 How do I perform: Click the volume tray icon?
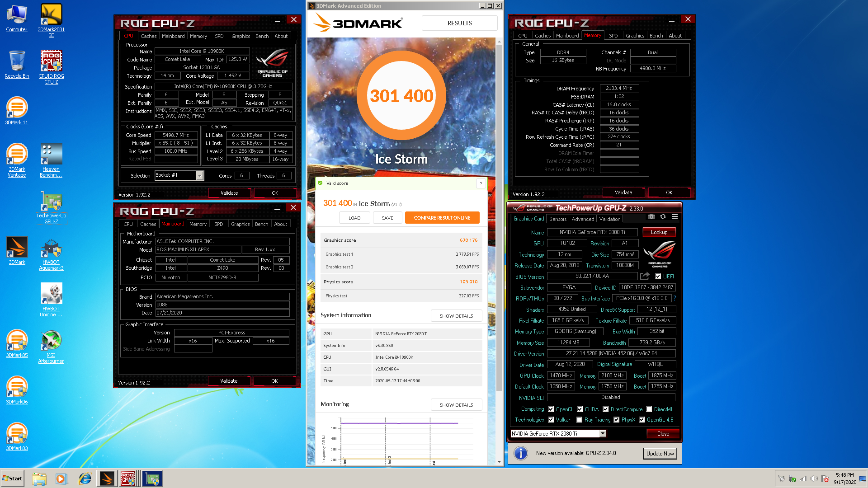click(x=814, y=479)
